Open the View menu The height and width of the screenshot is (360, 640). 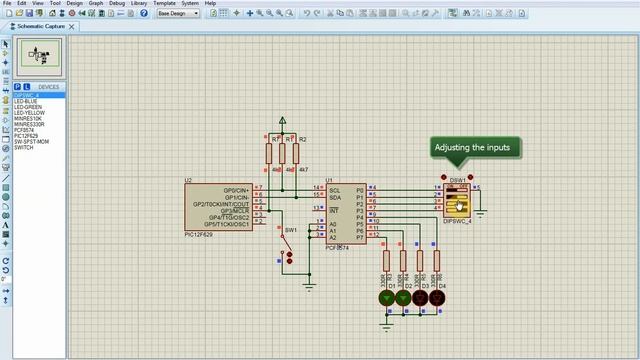point(38,3)
